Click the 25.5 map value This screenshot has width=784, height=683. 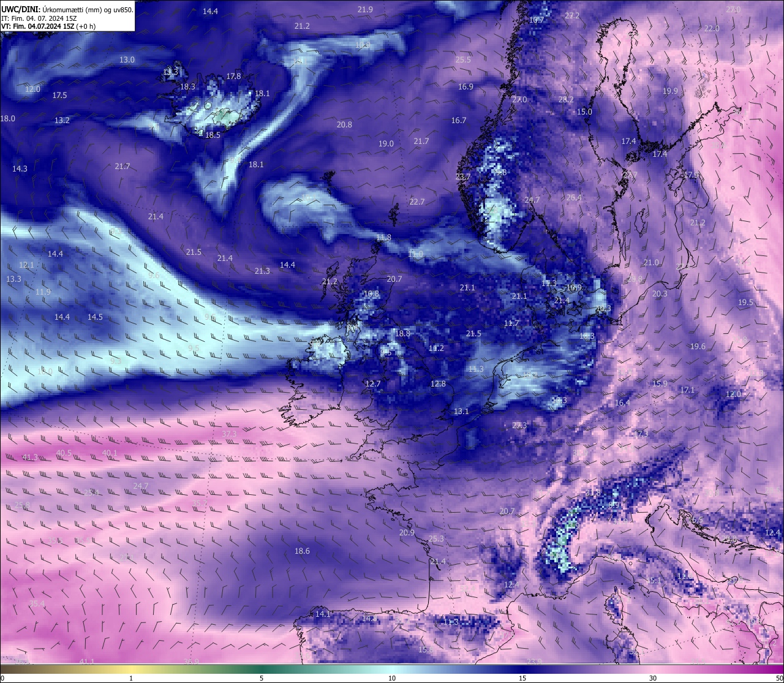click(x=463, y=59)
